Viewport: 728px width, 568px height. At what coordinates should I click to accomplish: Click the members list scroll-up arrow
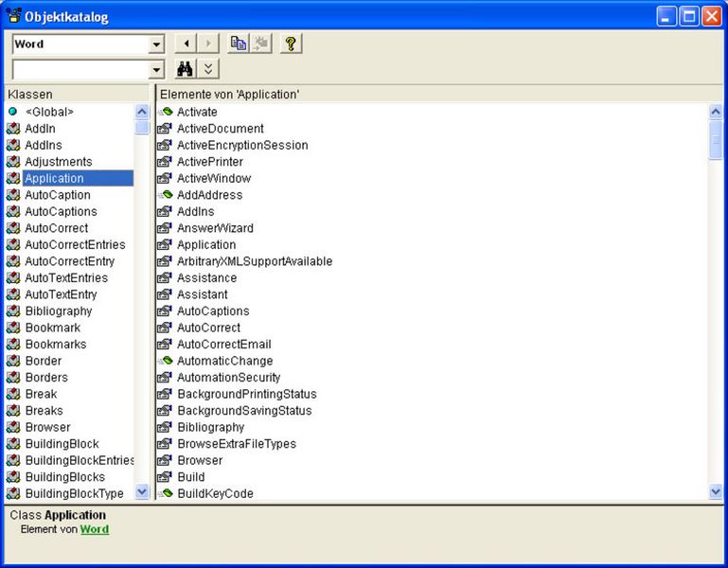[716, 112]
